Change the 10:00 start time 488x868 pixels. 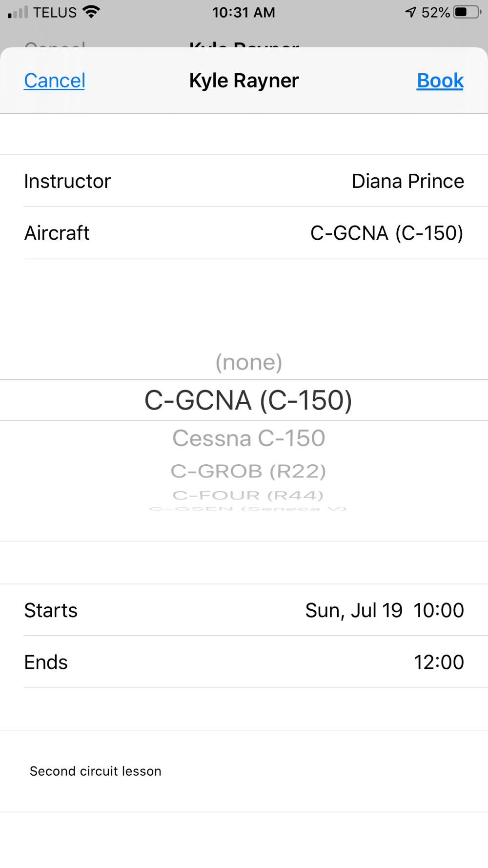pyautogui.click(x=439, y=610)
